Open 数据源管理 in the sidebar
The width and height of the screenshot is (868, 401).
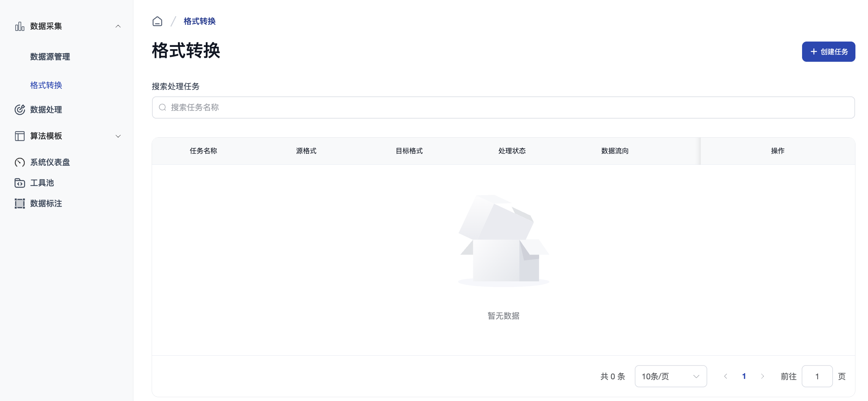click(50, 57)
